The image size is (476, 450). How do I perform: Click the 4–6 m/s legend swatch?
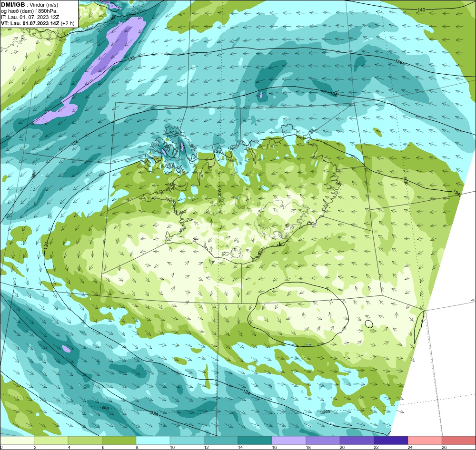click(x=85, y=440)
